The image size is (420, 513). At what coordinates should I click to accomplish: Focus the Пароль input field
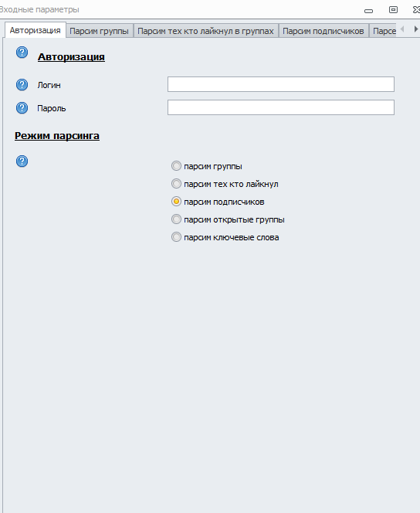[281, 107]
